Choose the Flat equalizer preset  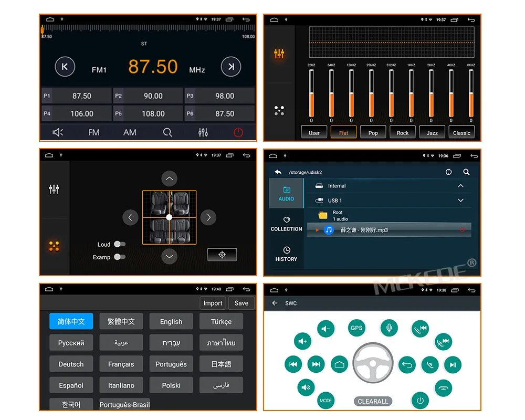tap(343, 132)
